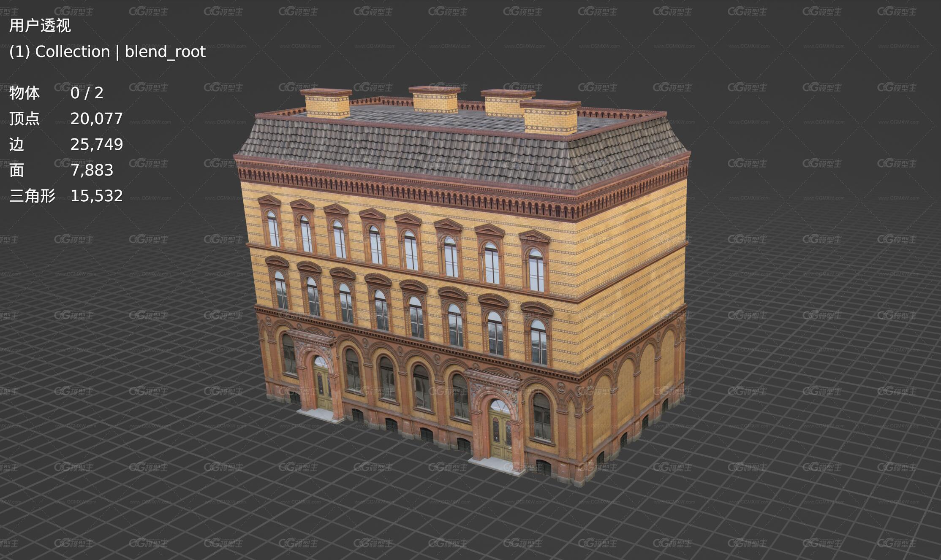Click the 用户透视 viewport label
The height and width of the screenshot is (560, 941).
pos(40,26)
